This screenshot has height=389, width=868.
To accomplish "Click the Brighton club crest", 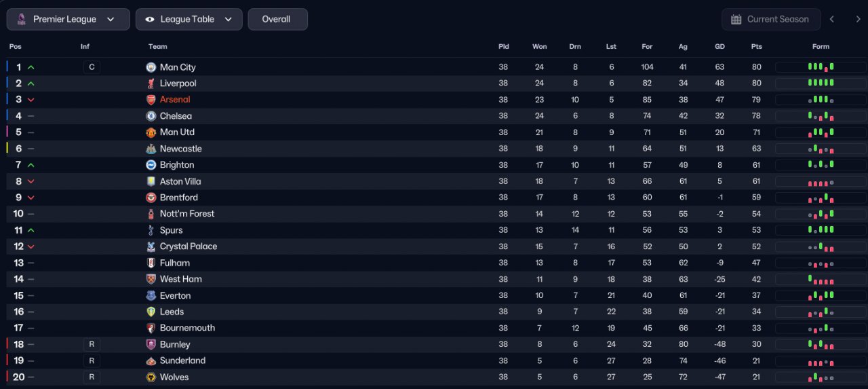I will click(151, 165).
